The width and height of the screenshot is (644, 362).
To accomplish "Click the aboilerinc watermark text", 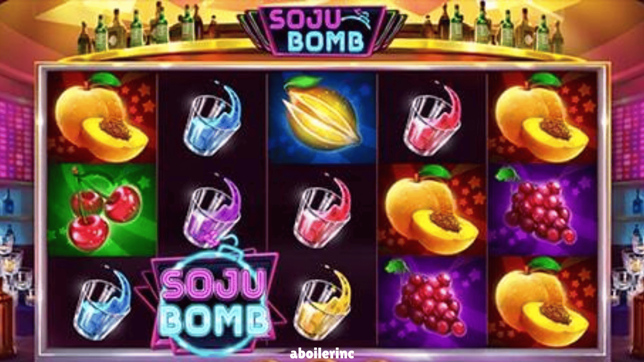I will [x=322, y=353].
